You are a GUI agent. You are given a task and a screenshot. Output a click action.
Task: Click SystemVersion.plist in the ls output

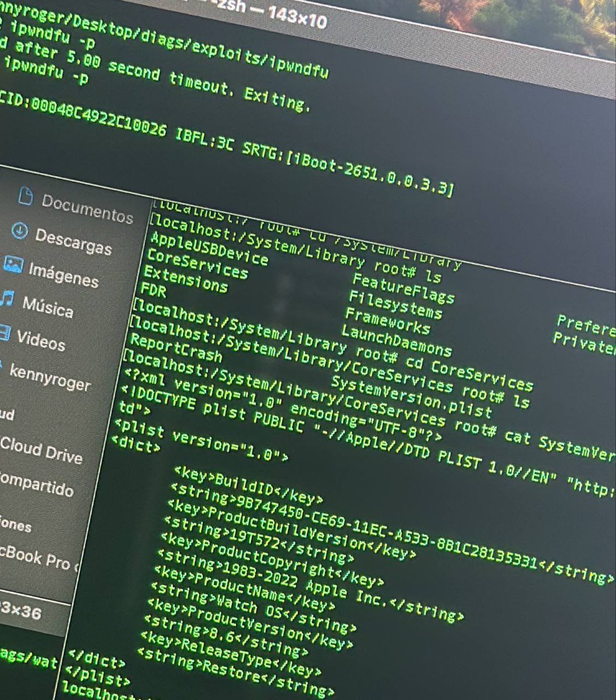412,397
